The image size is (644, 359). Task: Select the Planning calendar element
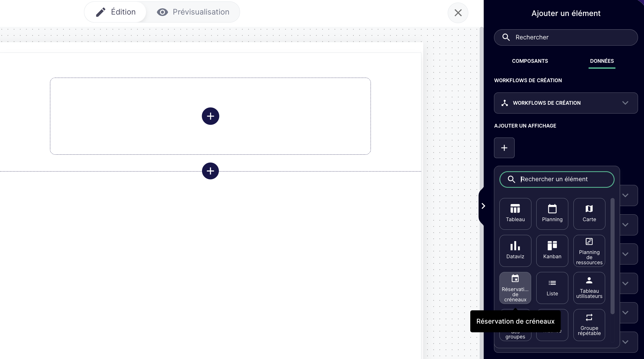(x=552, y=213)
